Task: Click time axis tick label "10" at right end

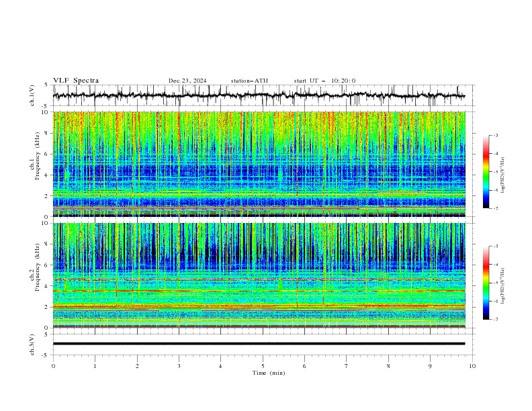Action: pos(472,366)
